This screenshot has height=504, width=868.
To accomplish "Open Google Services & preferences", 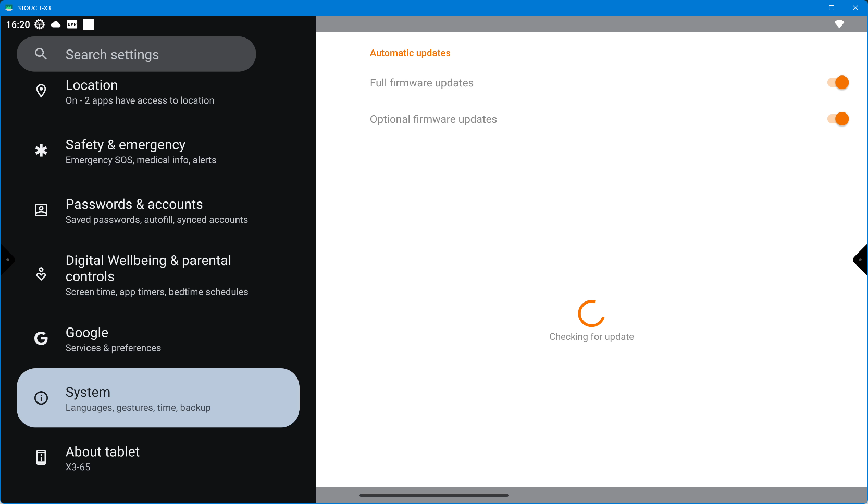I will pyautogui.click(x=156, y=339).
